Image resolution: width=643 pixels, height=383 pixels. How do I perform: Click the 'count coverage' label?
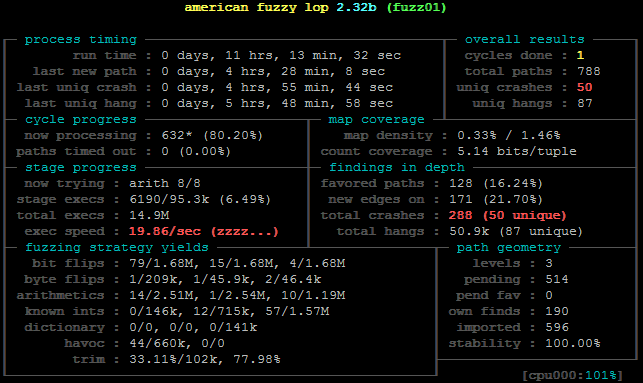tap(376, 151)
